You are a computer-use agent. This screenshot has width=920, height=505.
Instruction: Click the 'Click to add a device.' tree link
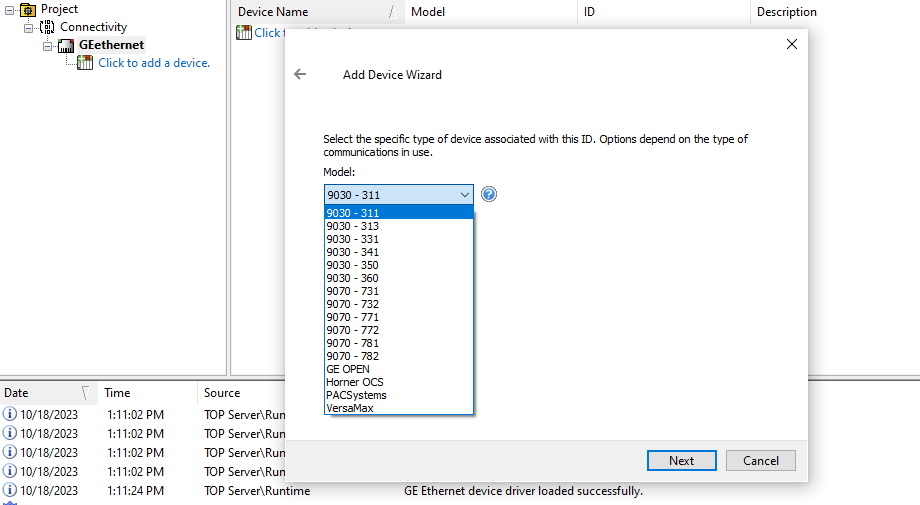tap(154, 63)
